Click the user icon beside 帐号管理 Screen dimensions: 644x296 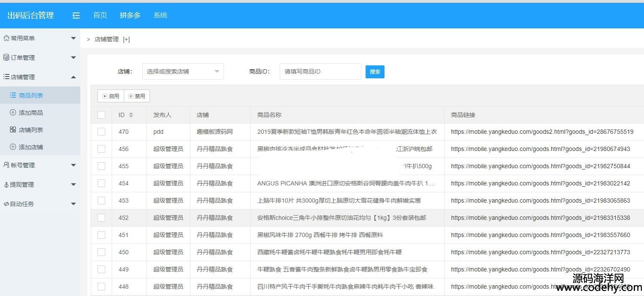point(6,165)
